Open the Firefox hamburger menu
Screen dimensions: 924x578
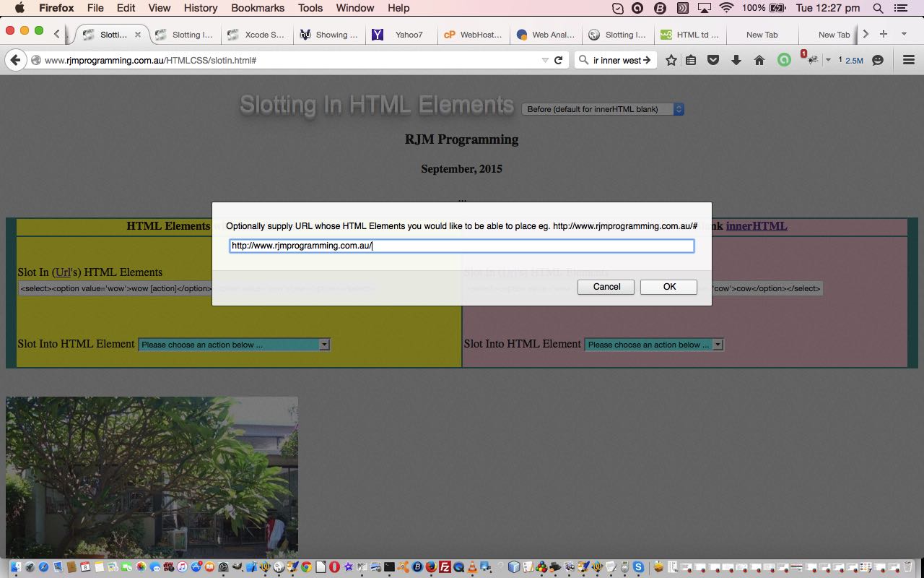(x=909, y=61)
